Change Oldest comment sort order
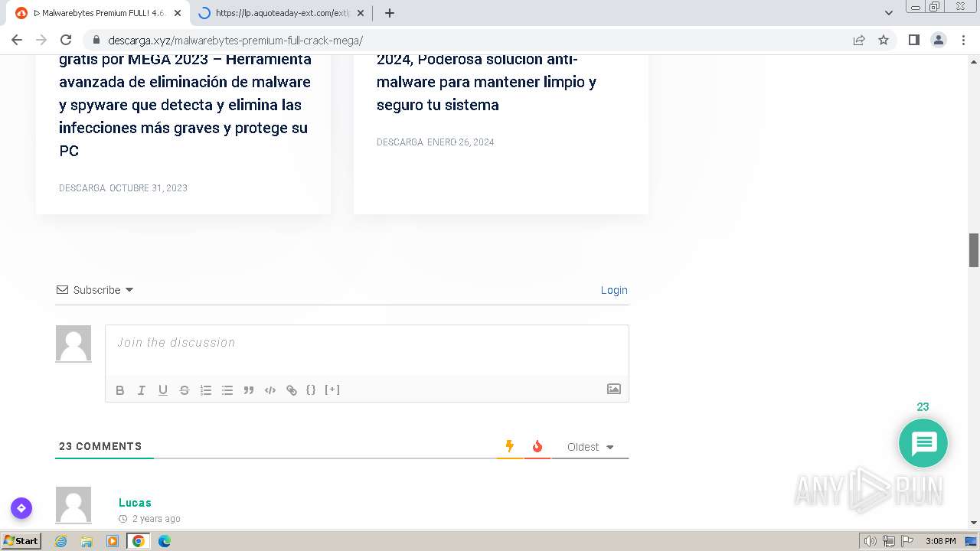 pyautogui.click(x=590, y=447)
